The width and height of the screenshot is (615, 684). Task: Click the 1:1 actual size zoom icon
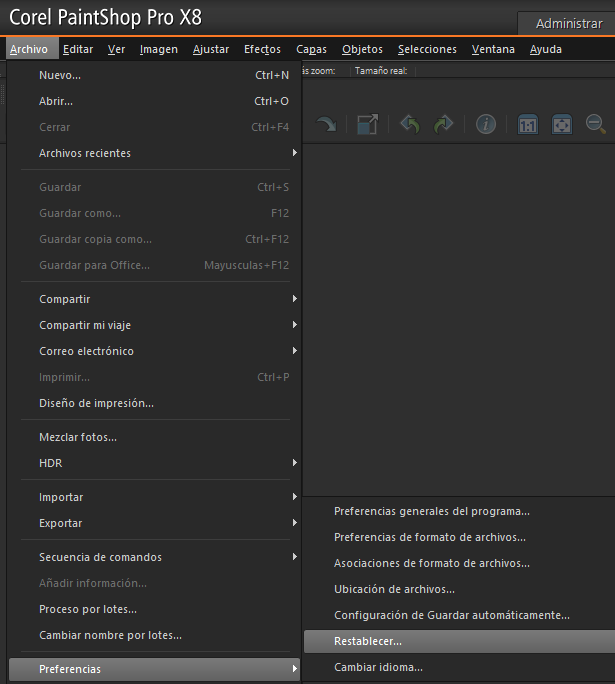tap(528, 125)
